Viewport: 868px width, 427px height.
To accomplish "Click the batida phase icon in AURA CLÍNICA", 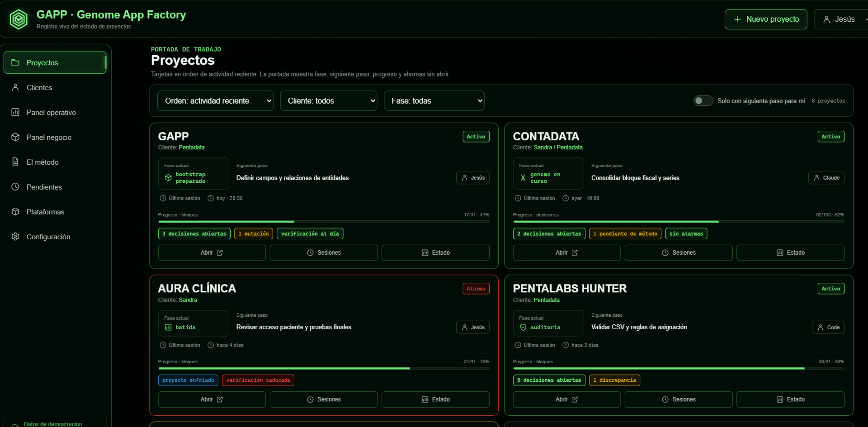I will pyautogui.click(x=168, y=327).
